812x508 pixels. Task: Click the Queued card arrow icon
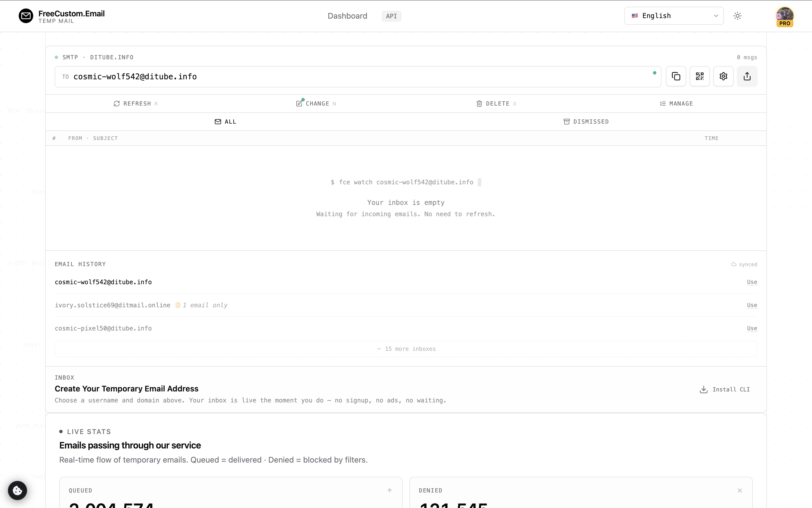(390, 491)
